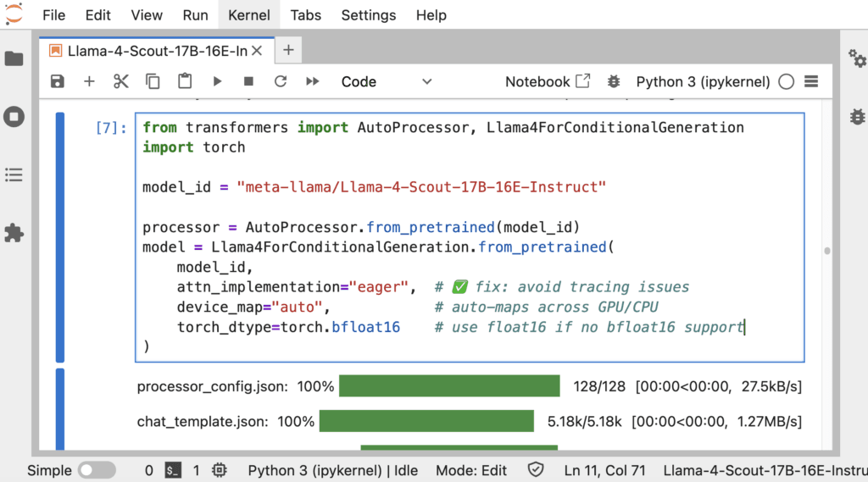Screen dimensions: 868x482
Task: Open the Run menu
Action: click(196, 15)
